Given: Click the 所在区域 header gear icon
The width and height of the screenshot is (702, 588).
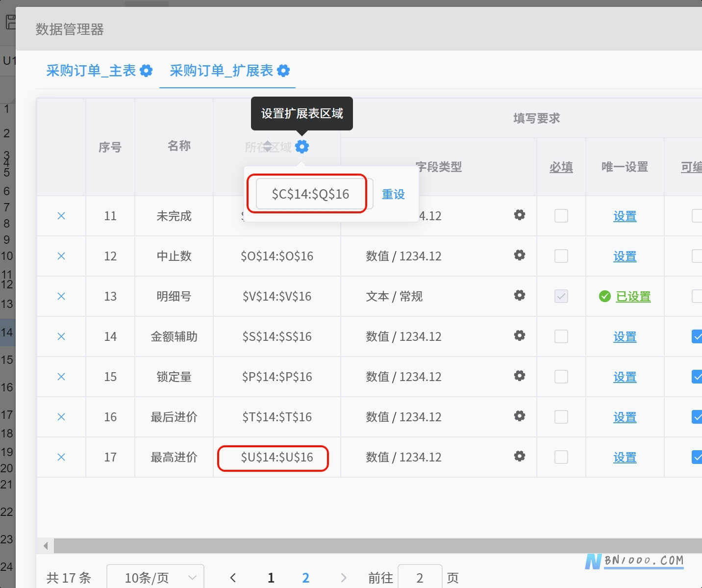Looking at the screenshot, I should point(302,147).
